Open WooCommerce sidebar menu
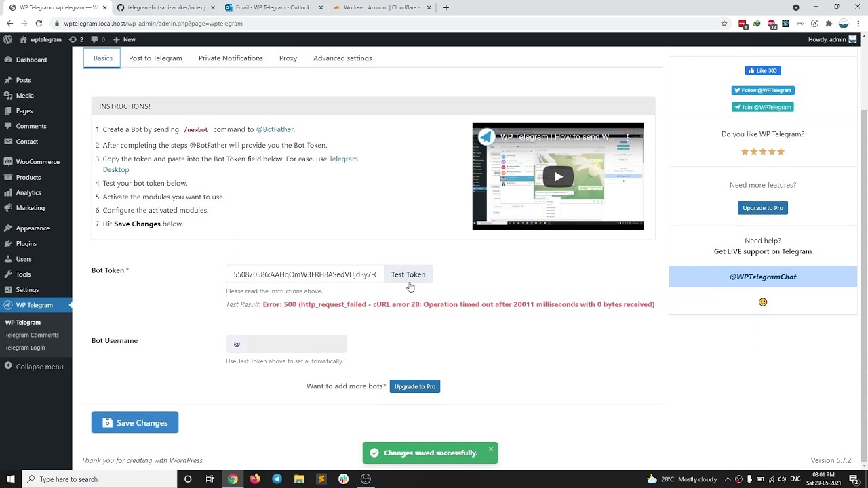The height and width of the screenshot is (488, 868). (x=37, y=162)
